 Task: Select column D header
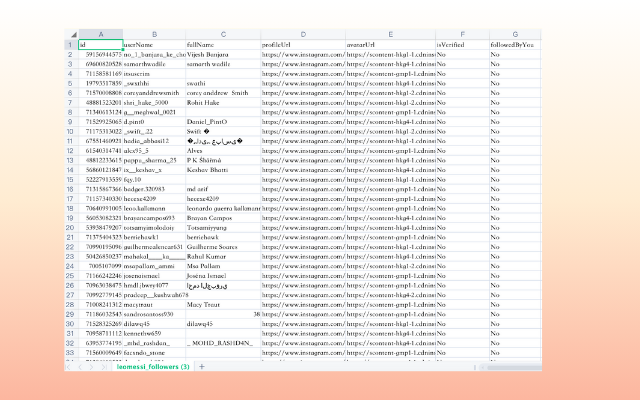(x=301, y=34)
